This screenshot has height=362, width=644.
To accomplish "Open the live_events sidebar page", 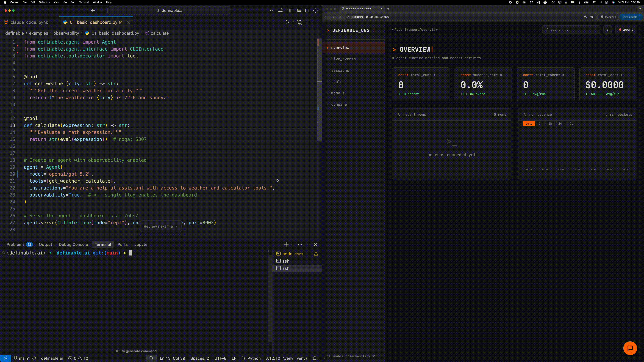I will (x=343, y=59).
